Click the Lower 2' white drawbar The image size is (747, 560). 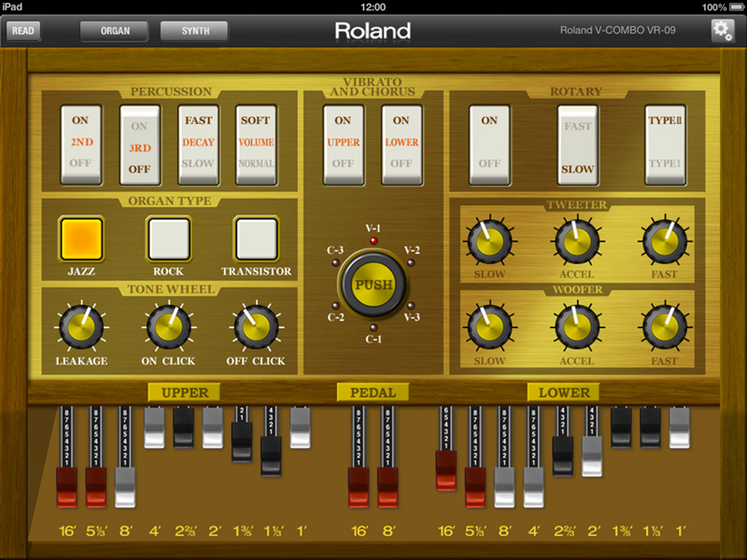pyautogui.click(x=592, y=457)
